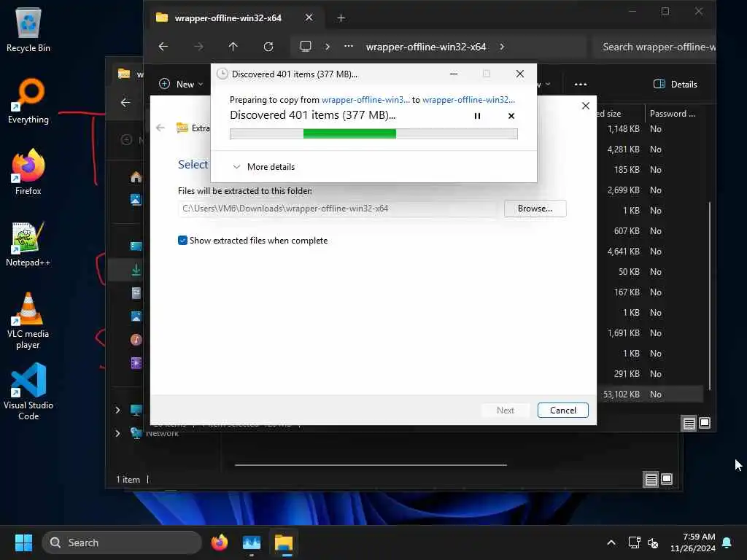Open Firefox from the taskbar
747x560 pixels.
219,542
